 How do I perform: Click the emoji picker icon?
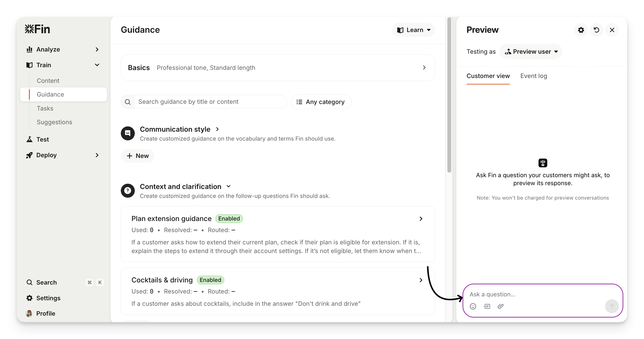point(473,306)
